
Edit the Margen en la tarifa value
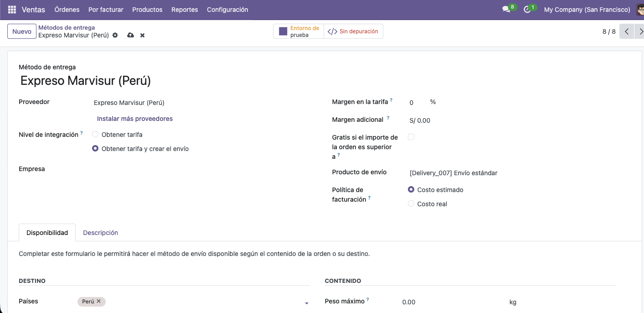[417, 103]
